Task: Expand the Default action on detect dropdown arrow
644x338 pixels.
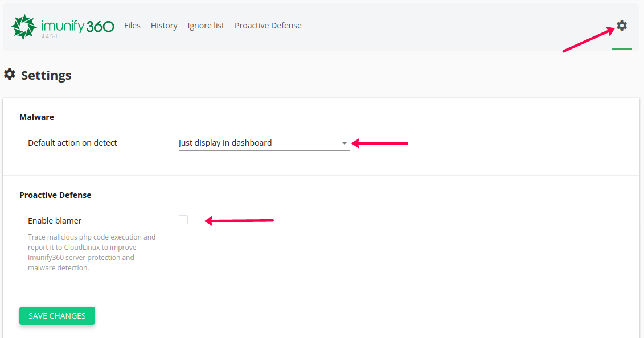Action: click(344, 143)
